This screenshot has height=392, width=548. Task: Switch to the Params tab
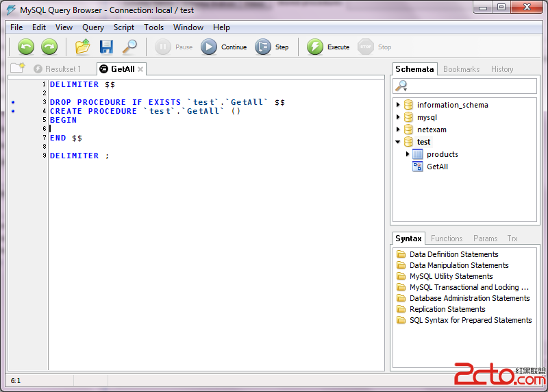click(x=486, y=238)
